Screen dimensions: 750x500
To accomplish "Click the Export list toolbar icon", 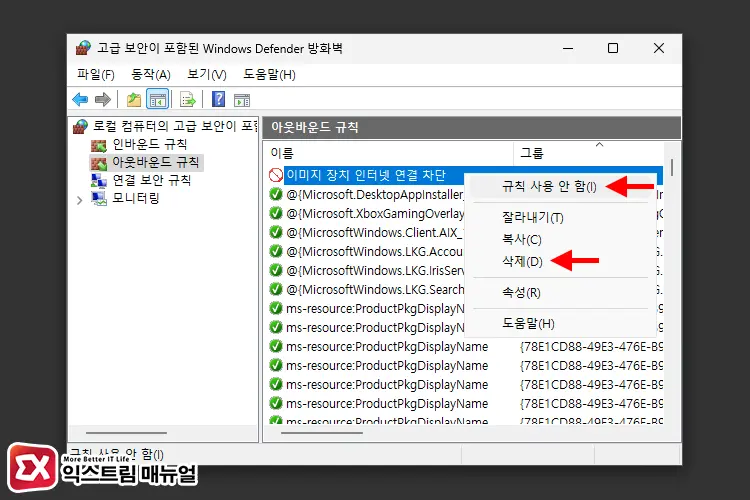I will 188,100.
